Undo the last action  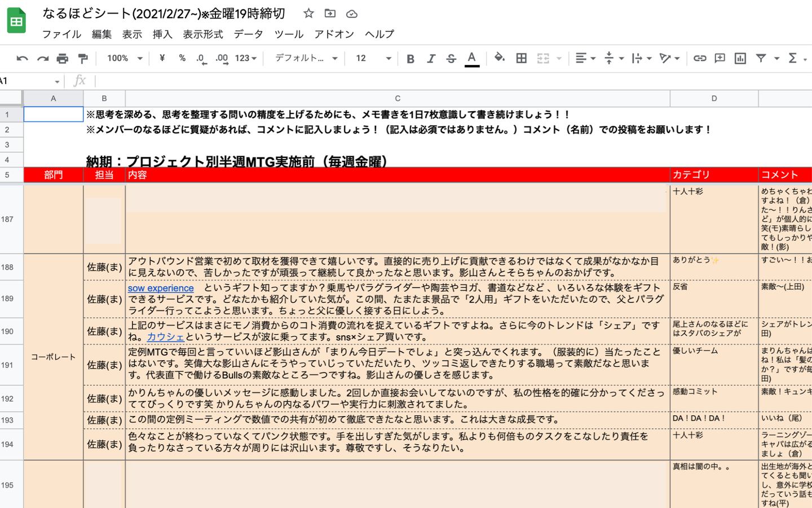[x=22, y=58]
